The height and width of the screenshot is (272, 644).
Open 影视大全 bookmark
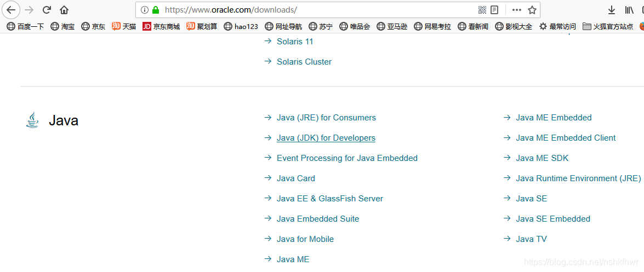514,27
